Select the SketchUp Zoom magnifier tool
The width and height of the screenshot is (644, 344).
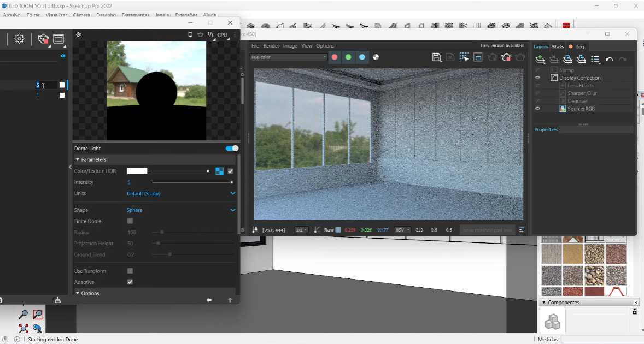click(24, 315)
